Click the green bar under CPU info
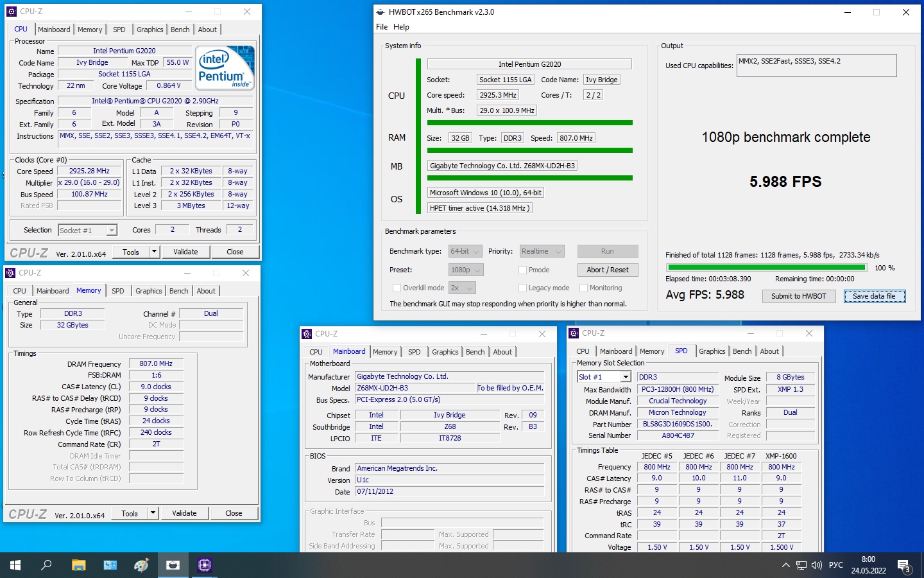 [530, 123]
